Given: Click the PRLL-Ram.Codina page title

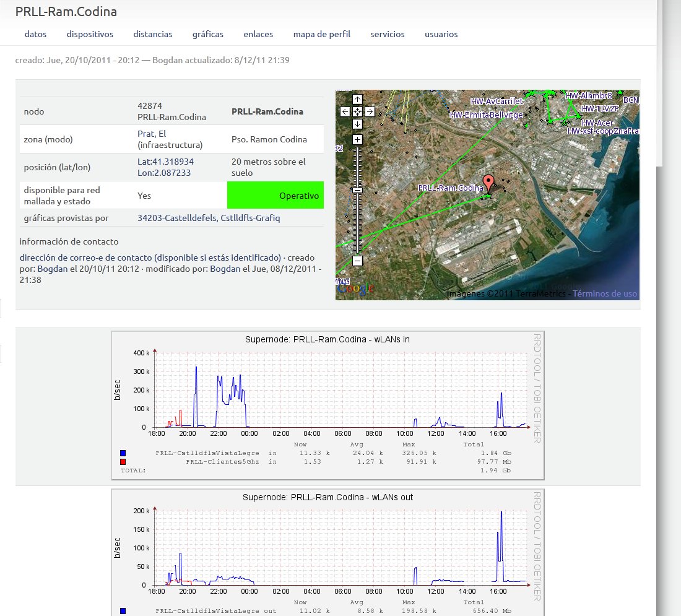Looking at the screenshot, I should 66,12.
